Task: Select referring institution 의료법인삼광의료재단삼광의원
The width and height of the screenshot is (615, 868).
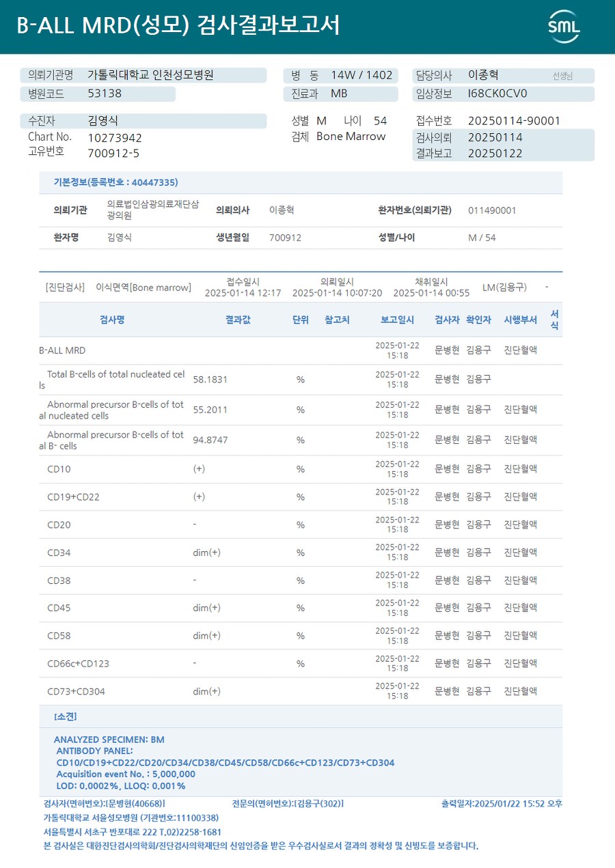Action: pyautogui.click(x=153, y=210)
